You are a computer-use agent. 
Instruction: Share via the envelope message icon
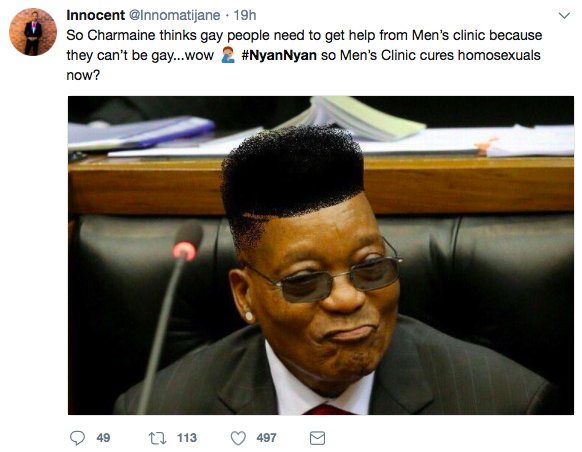(317, 438)
